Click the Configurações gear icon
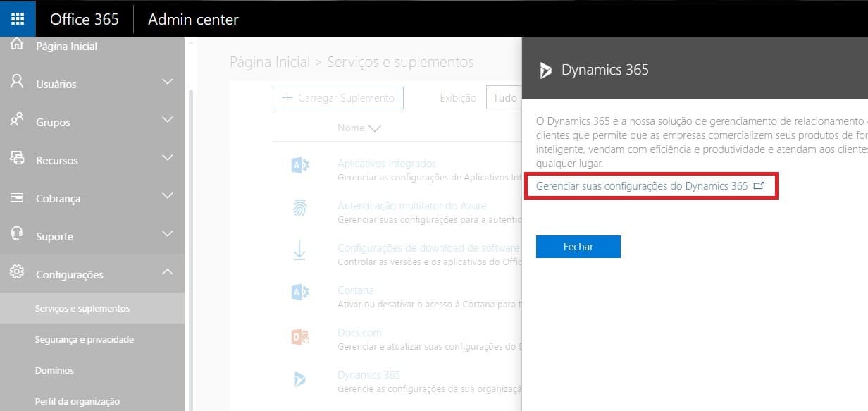Viewport: 868px width, 411px height. [17, 273]
